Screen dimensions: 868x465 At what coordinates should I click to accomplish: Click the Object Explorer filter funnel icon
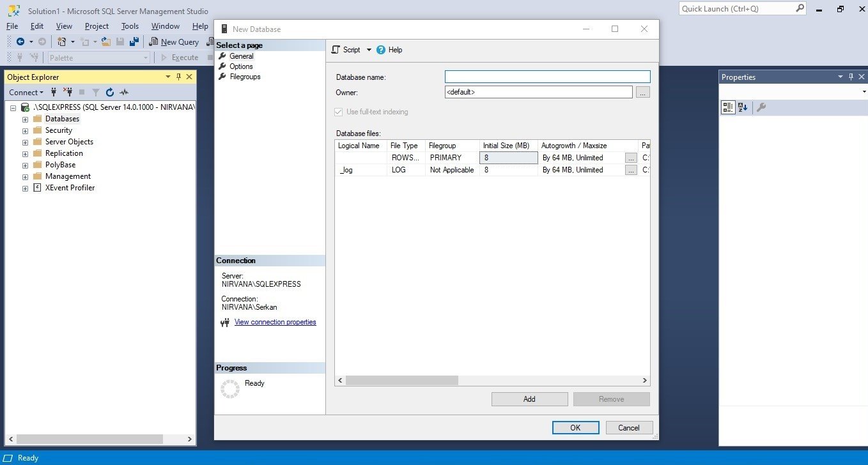[96, 92]
